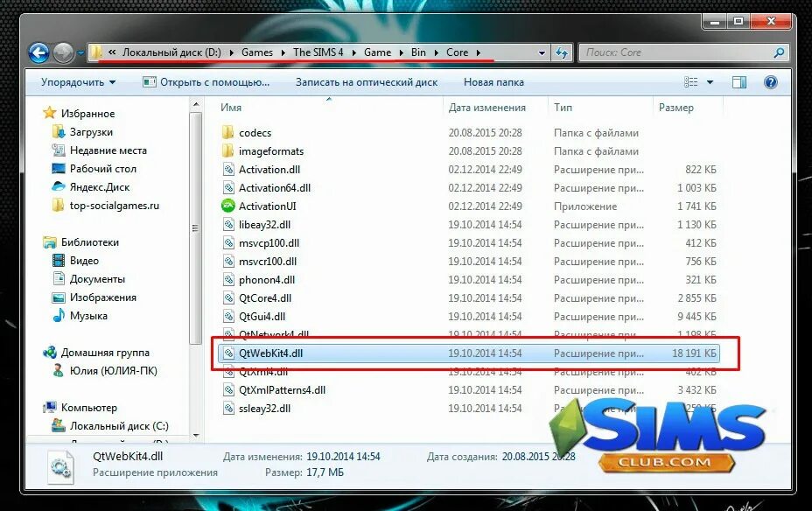Open the Музыка library
Viewport: 812px width, 511px height.
pyautogui.click(x=88, y=316)
